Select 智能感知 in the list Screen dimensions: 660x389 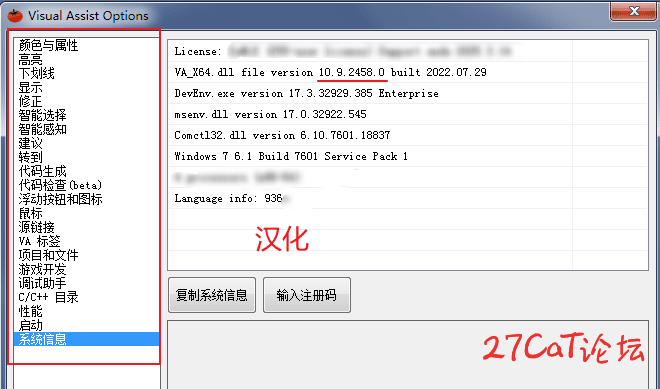tap(42, 129)
